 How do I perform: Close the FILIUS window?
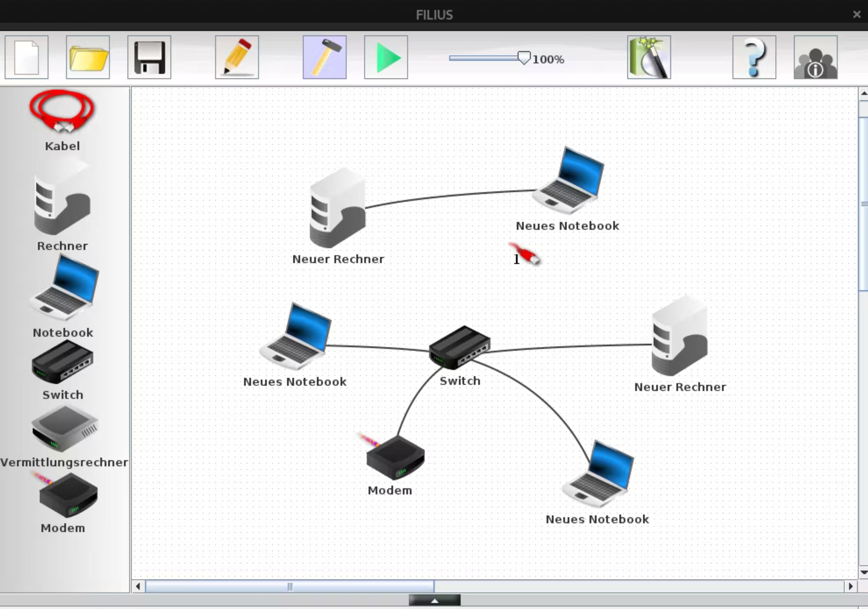[857, 14]
